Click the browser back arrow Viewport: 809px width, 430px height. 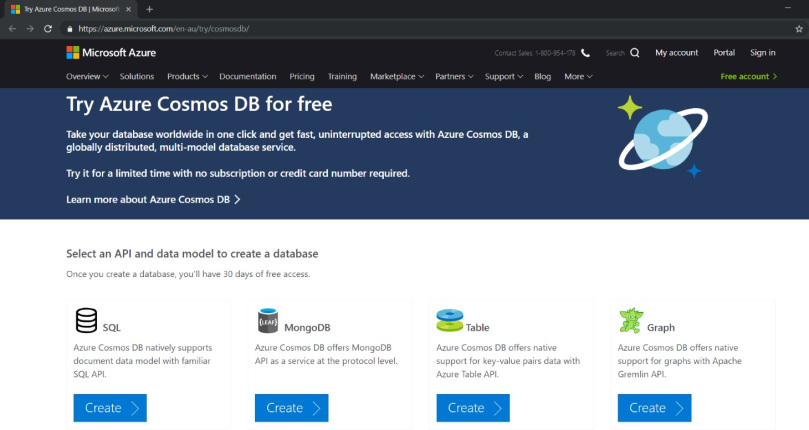tap(12, 29)
